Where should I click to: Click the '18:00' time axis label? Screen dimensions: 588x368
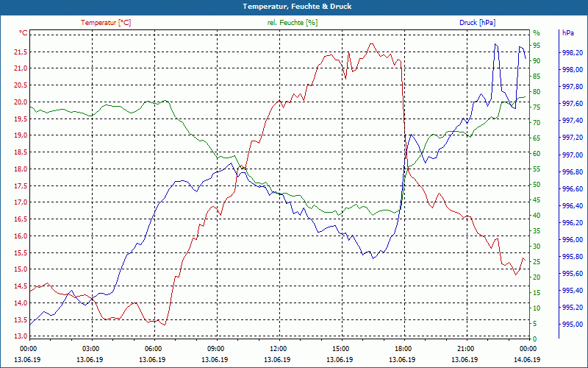[403, 349]
